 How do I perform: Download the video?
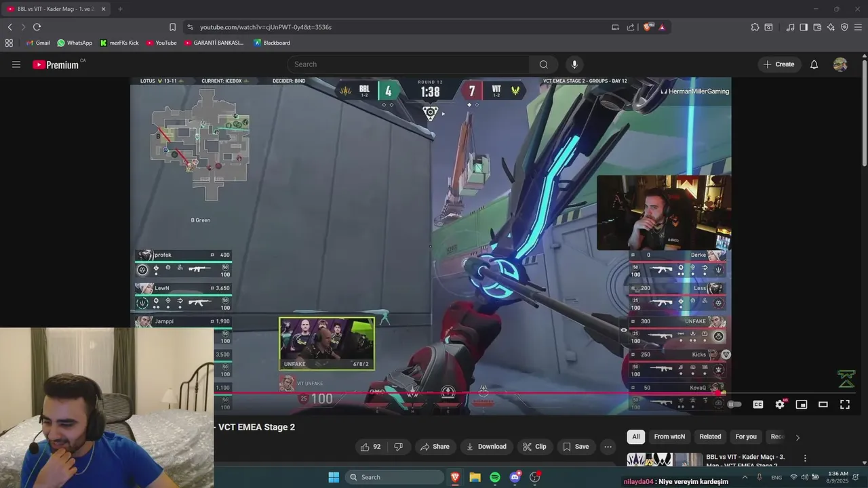[x=486, y=447]
